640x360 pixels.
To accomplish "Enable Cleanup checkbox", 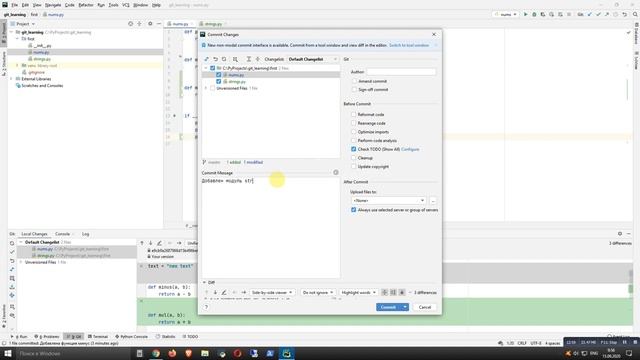I will point(354,158).
